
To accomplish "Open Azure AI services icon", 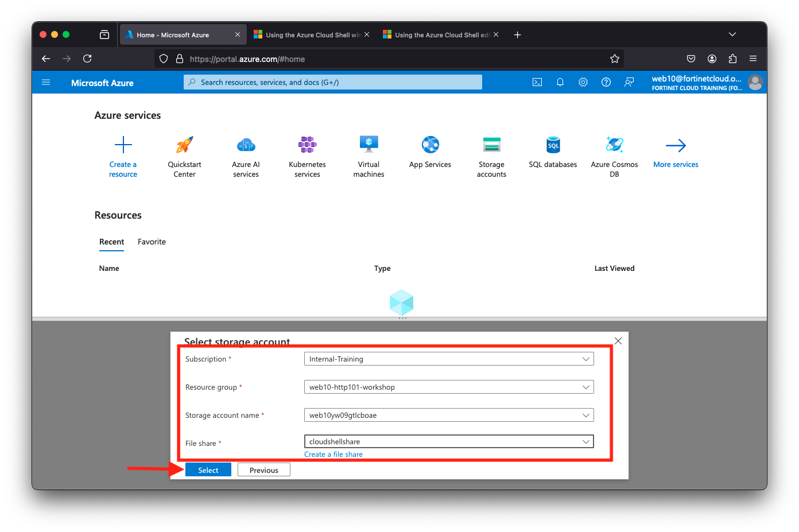I will 246,145.
